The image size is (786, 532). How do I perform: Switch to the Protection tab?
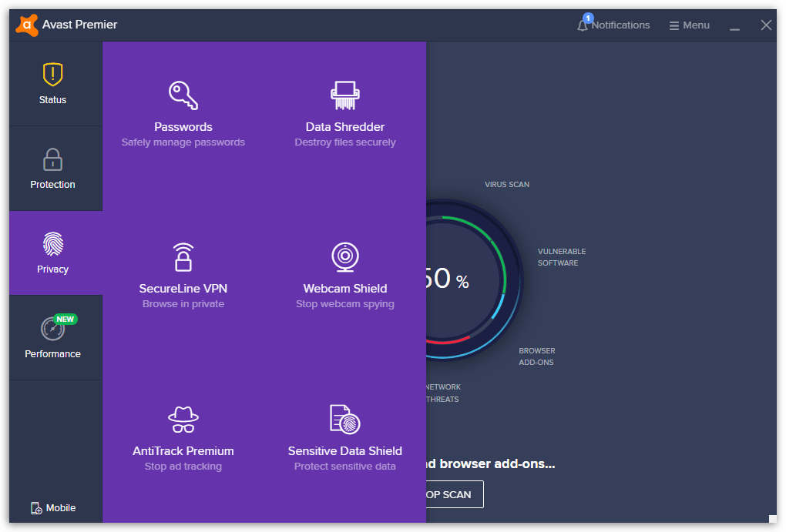tap(53, 169)
